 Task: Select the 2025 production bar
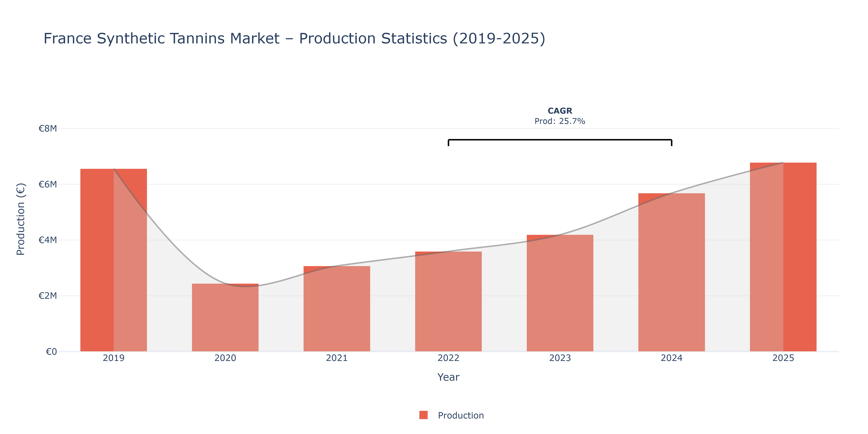tap(783, 257)
